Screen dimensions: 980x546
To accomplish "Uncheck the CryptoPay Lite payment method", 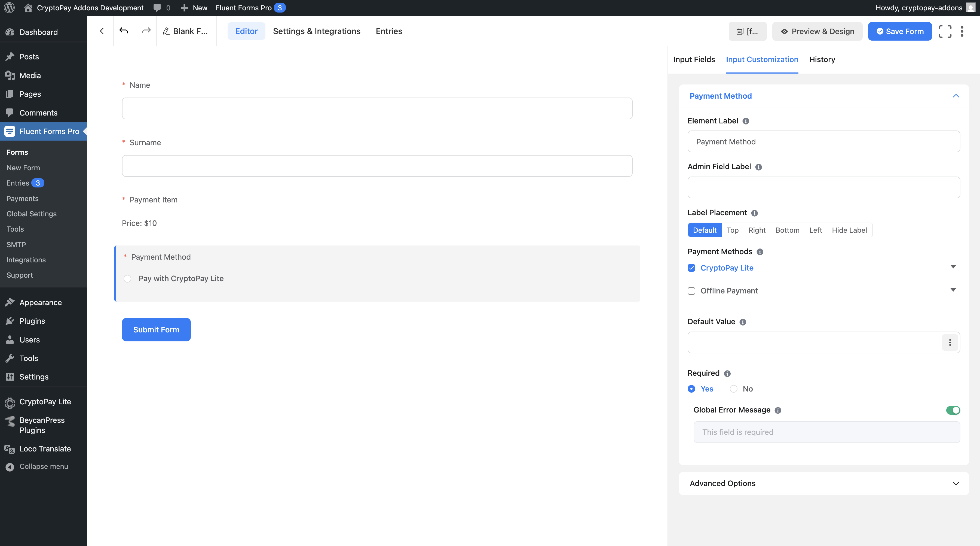I will pos(691,268).
